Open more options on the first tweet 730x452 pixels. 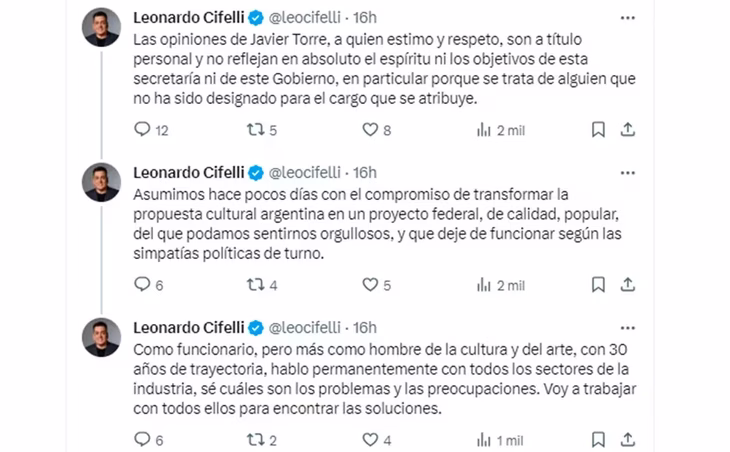pyautogui.click(x=625, y=18)
